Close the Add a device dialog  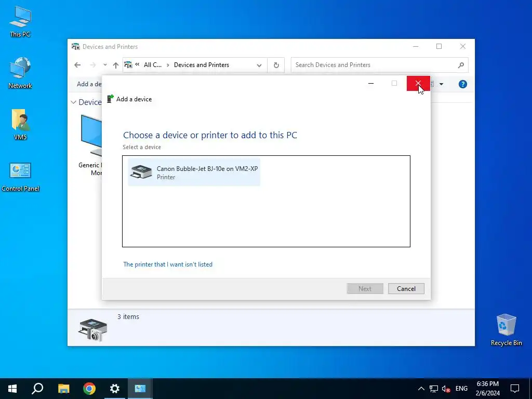pyautogui.click(x=418, y=84)
